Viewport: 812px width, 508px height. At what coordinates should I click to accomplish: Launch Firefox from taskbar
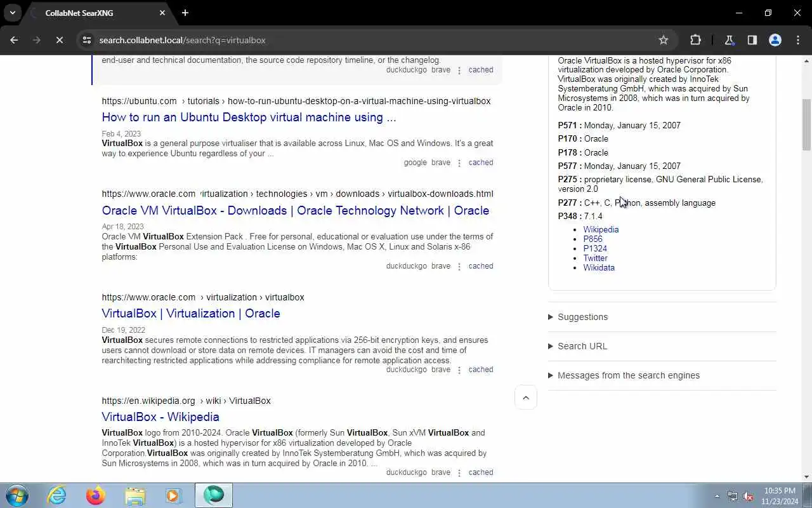tap(96, 495)
